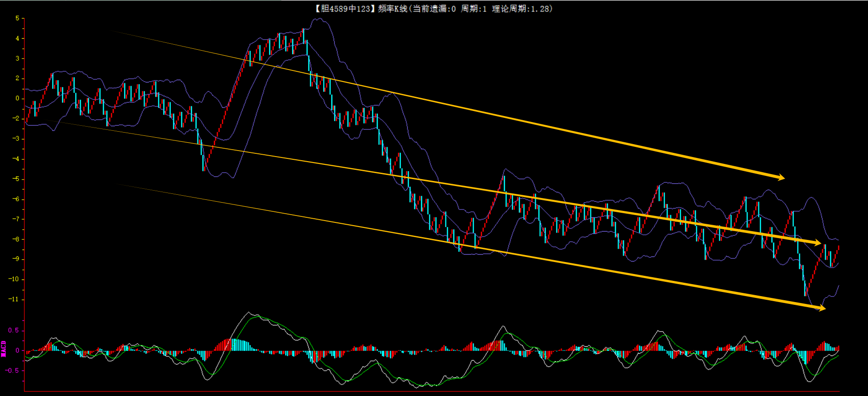Click the 胆4589中123 title text

click(x=345, y=9)
